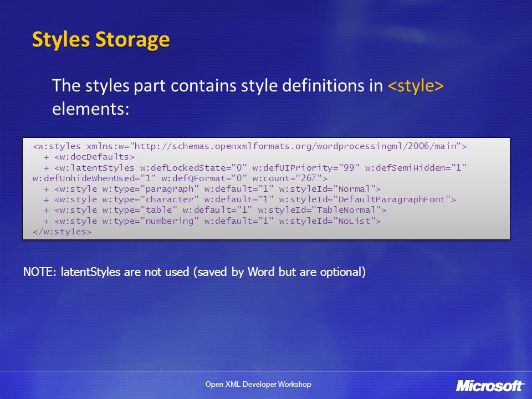Click w:count="267" attribute value

[287, 178]
